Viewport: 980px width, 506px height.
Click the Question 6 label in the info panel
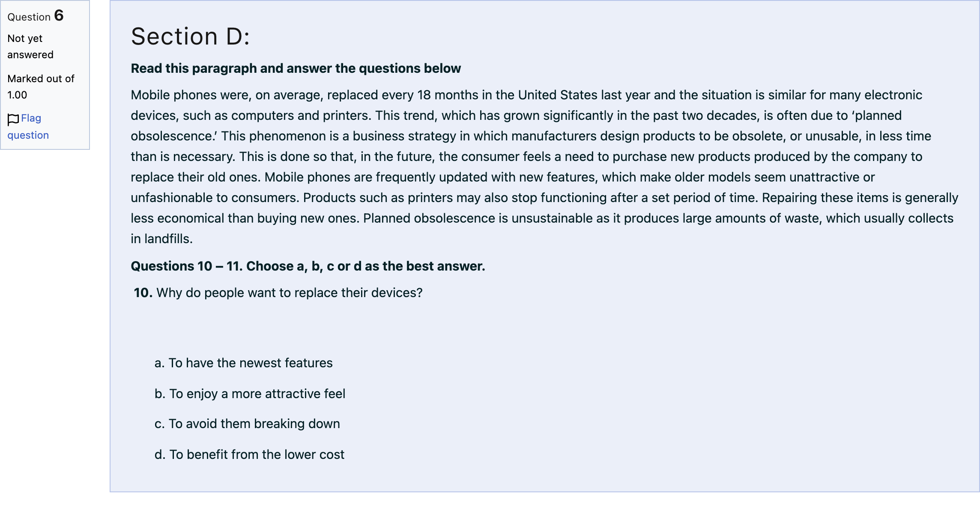[x=36, y=16]
